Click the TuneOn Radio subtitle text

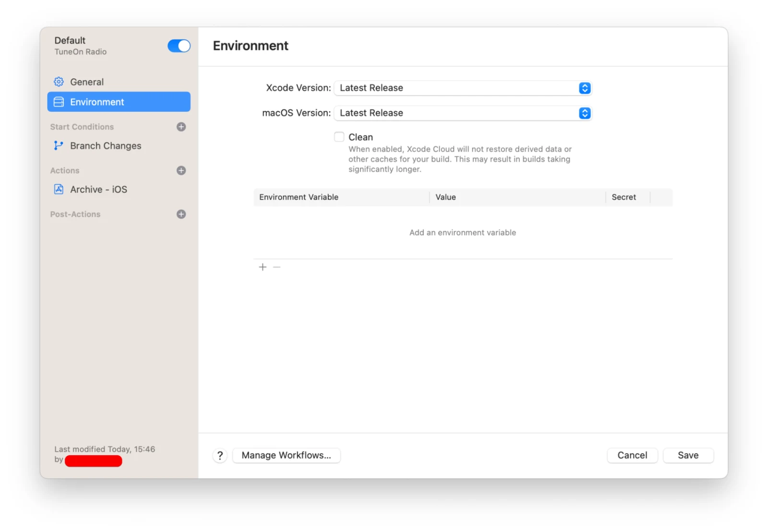(80, 52)
